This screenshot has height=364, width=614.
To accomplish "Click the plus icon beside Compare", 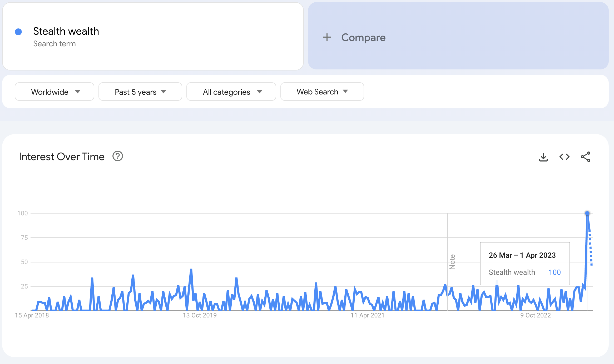I will [327, 37].
